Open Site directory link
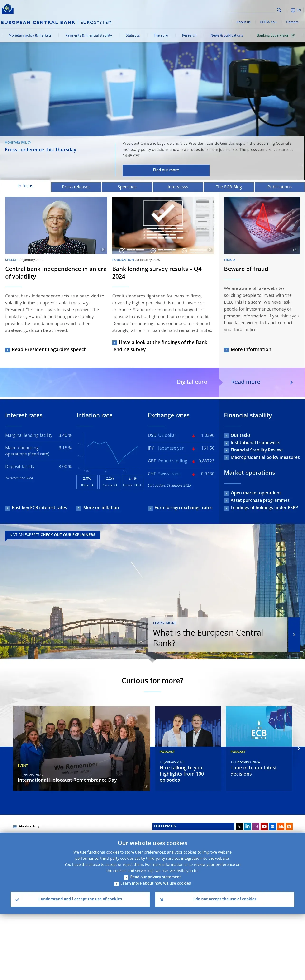Screen dimensions: 305x980 tap(26, 826)
